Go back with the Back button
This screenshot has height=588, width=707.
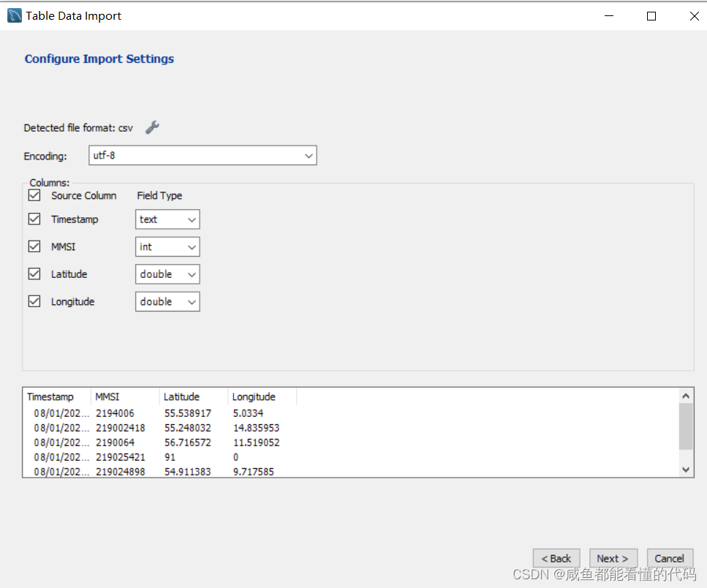point(556,558)
